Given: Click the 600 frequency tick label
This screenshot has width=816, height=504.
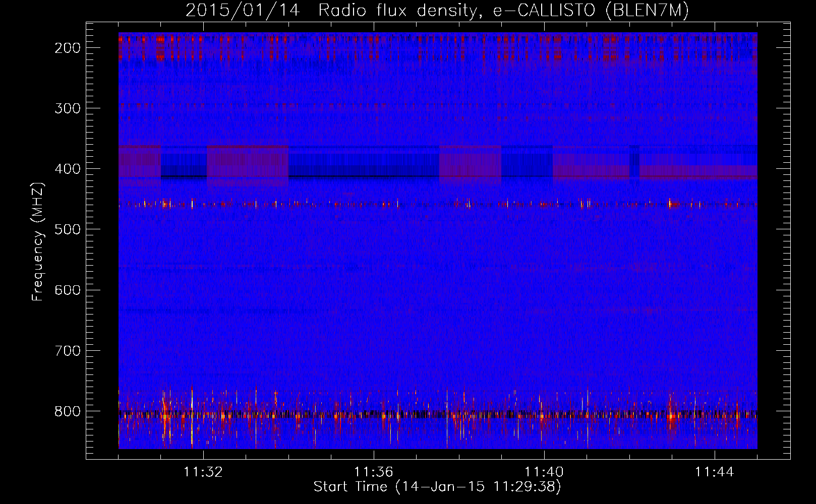Looking at the screenshot, I should 67,290.
